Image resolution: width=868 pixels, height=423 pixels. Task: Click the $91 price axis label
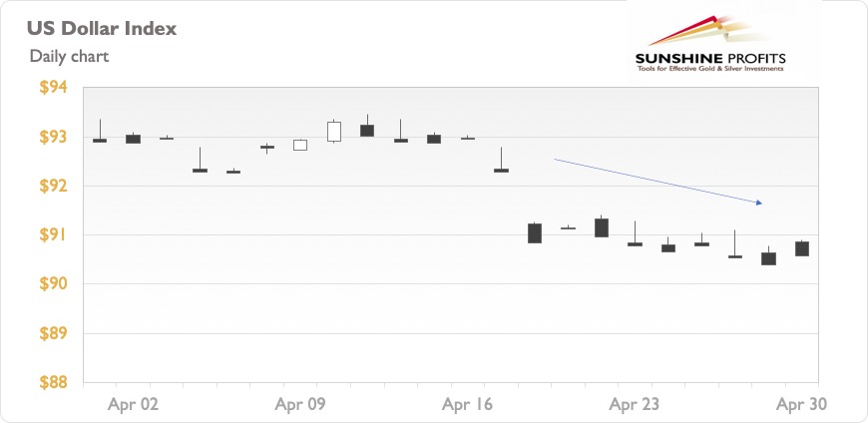coord(53,234)
